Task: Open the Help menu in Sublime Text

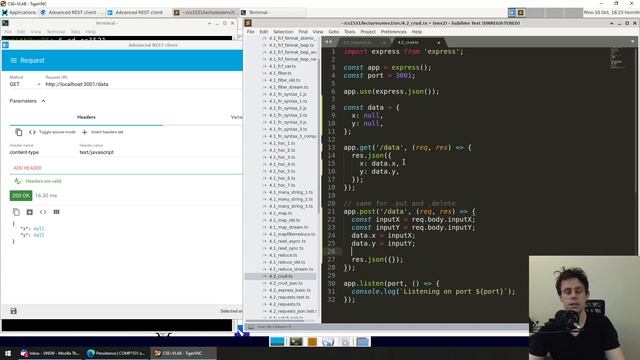Action: click(x=416, y=32)
